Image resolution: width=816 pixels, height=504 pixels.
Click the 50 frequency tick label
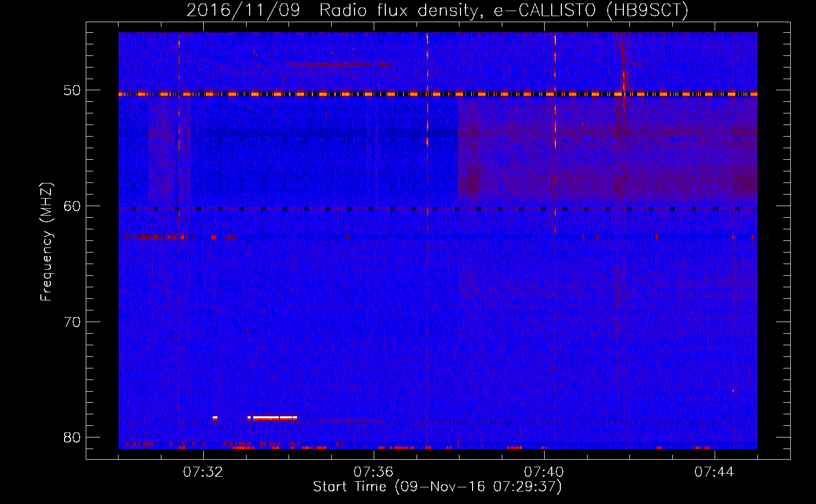(72, 91)
